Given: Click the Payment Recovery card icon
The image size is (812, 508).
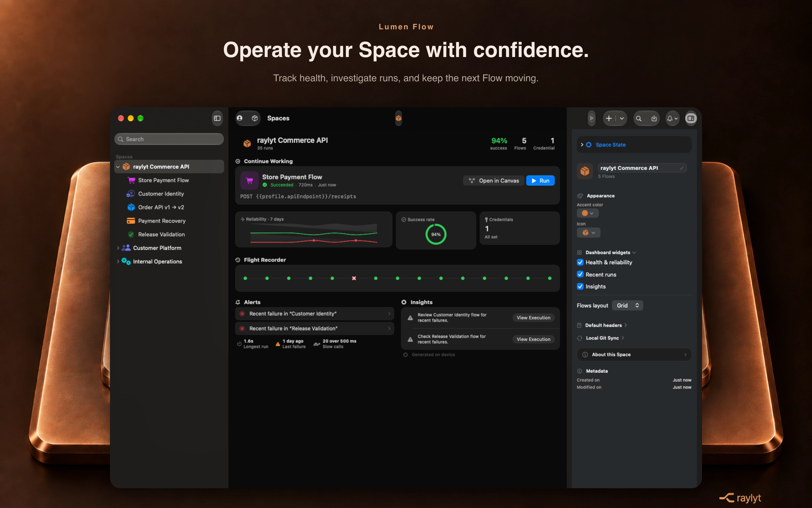Looking at the screenshot, I should point(131,221).
